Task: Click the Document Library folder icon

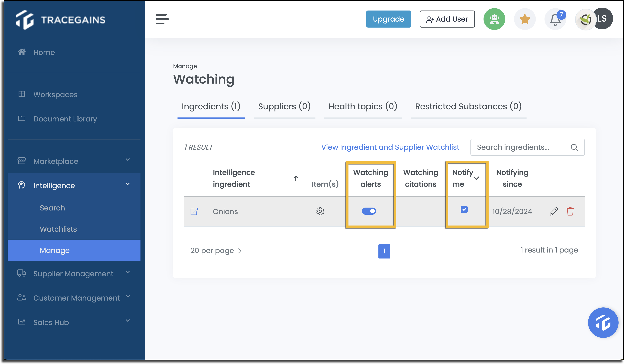Action: 22,118
